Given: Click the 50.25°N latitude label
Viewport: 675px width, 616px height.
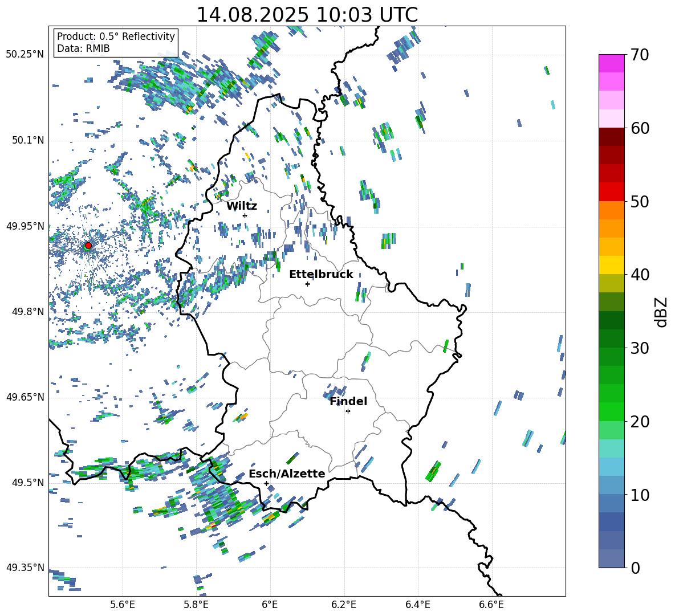Looking at the screenshot, I should coord(25,55).
